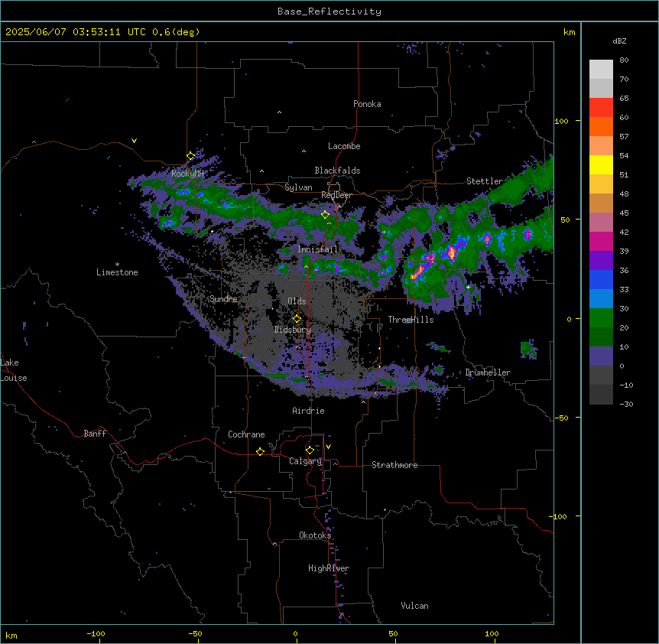Click the -100 tick on bottom axis
The height and width of the screenshot is (644, 659).
(x=96, y=633)
